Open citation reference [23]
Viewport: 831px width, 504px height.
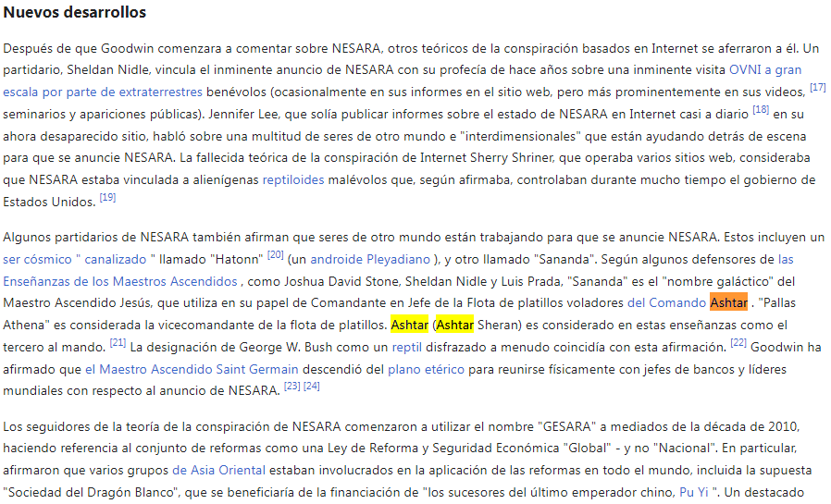[292, 386]
